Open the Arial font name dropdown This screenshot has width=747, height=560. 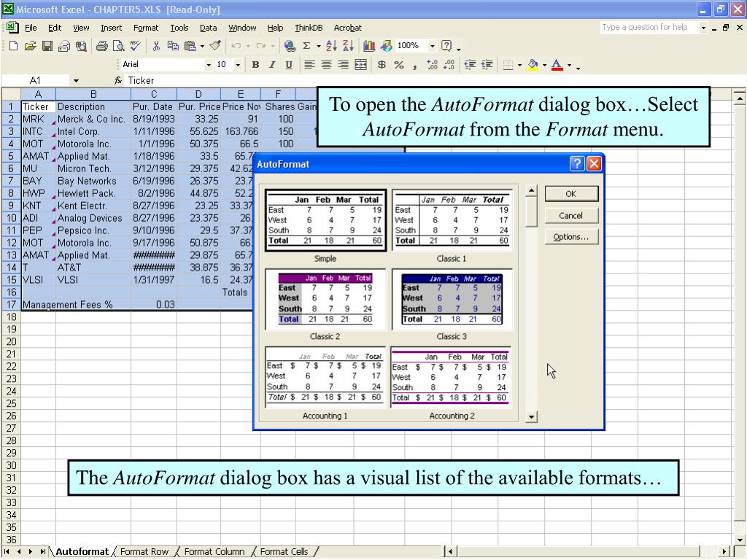(208, 65)
